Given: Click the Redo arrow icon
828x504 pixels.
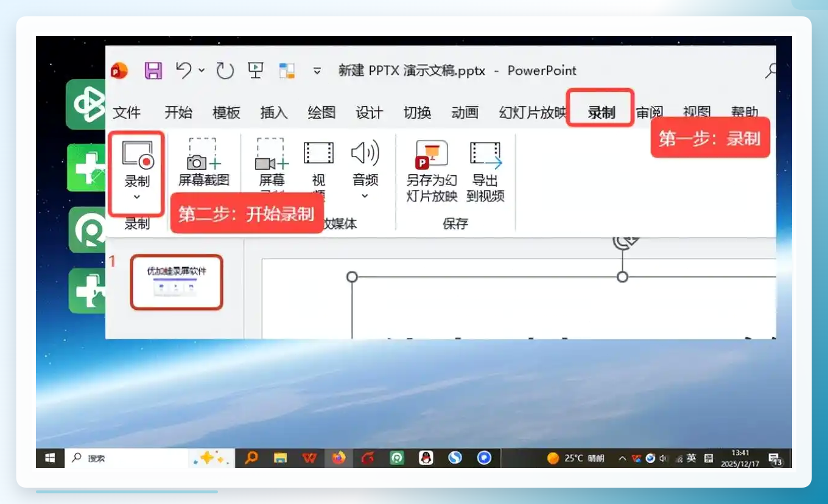Looking at the screenshot, I should click(x=225, y=71).
